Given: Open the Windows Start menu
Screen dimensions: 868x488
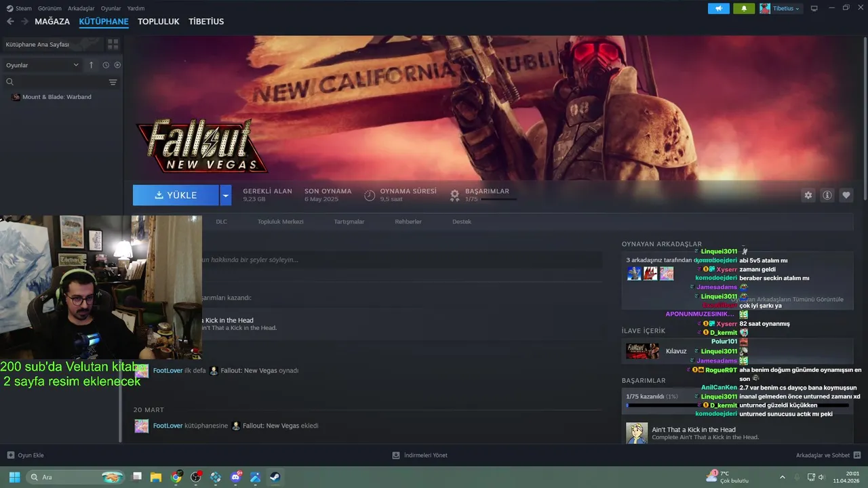Looking at the screenshot, I should [x=14, y=477].
